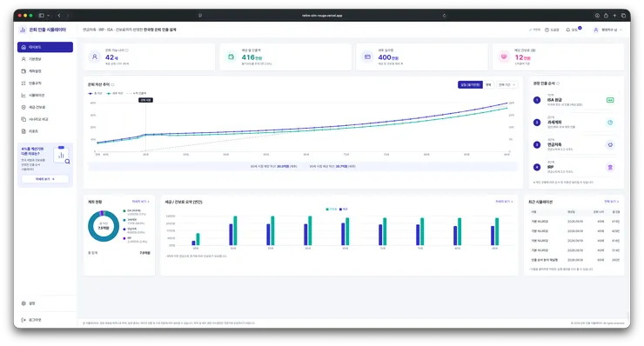
Task: Click the 로그아웃 logout icon in sidebar
Action: click(x=23, y=320)
